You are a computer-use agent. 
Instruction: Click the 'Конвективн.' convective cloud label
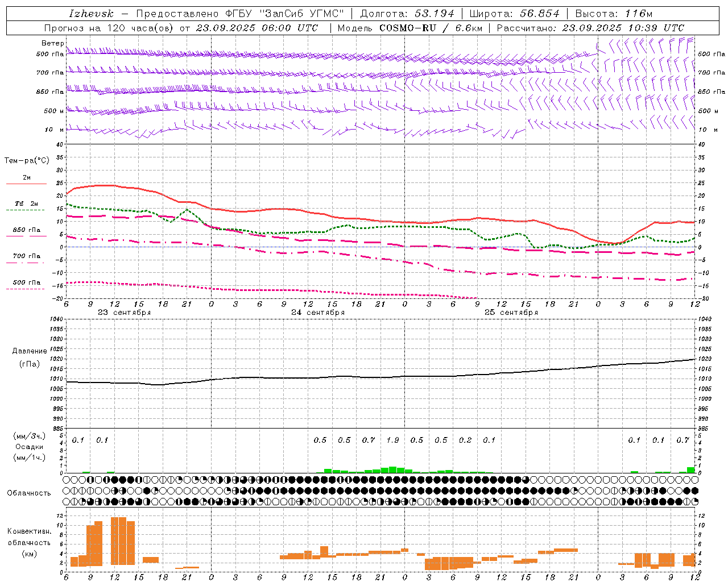29,531
